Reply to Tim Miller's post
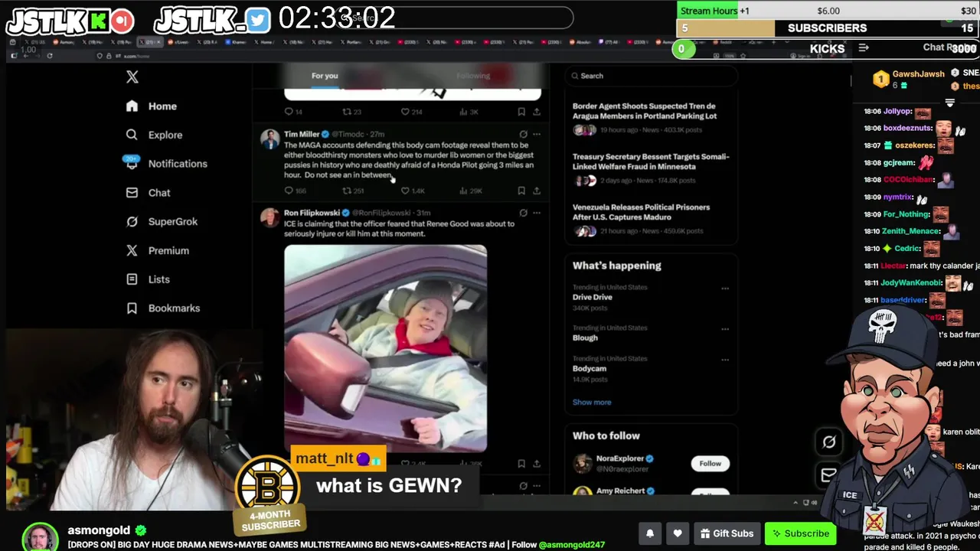 (x=295, y=191)
